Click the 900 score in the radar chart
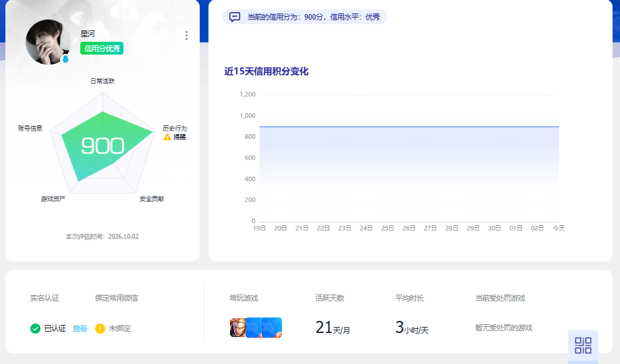This screenshot has width=620, height=364. pyautogui.click(x=103, y=146)
